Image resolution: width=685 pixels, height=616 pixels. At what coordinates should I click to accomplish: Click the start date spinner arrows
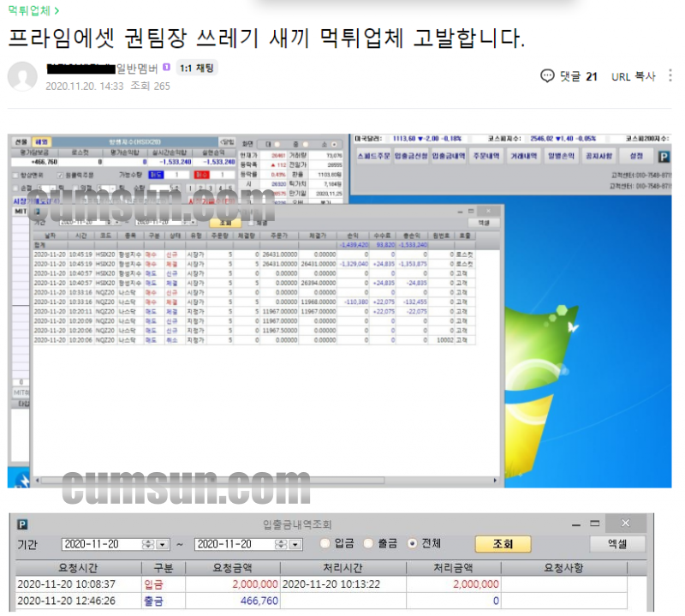click(x=149, y=544)
